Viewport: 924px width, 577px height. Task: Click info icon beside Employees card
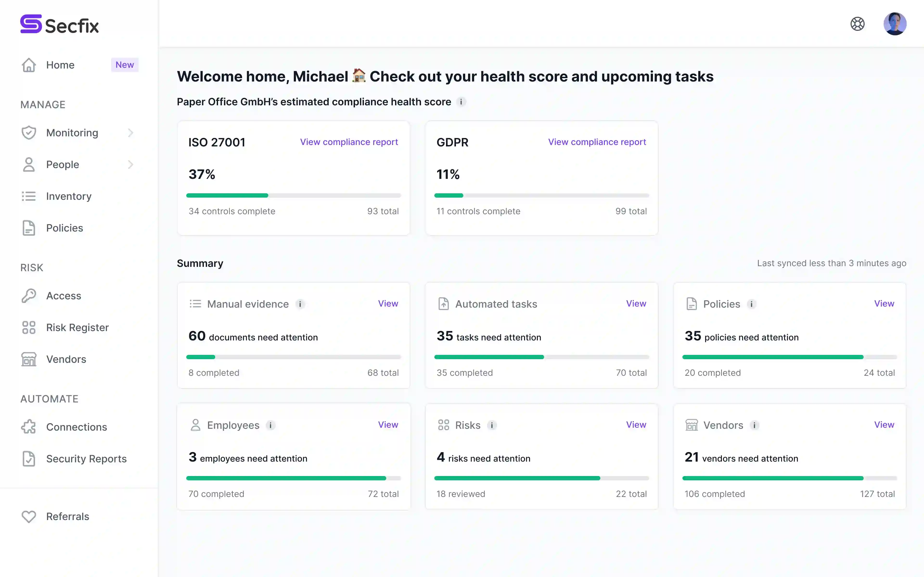(x=271, y=425)
